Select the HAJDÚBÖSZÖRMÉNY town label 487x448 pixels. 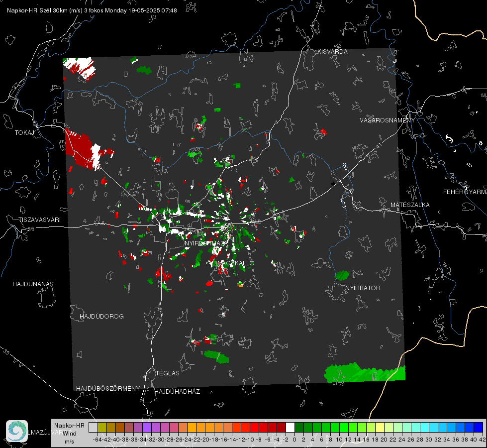point(108,389)
